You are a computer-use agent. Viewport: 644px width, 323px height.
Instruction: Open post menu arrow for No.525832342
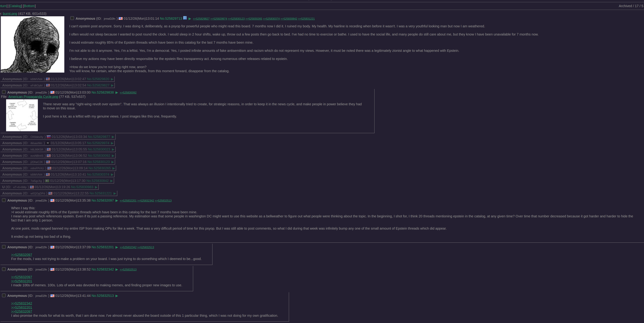(x=117, y=270)
